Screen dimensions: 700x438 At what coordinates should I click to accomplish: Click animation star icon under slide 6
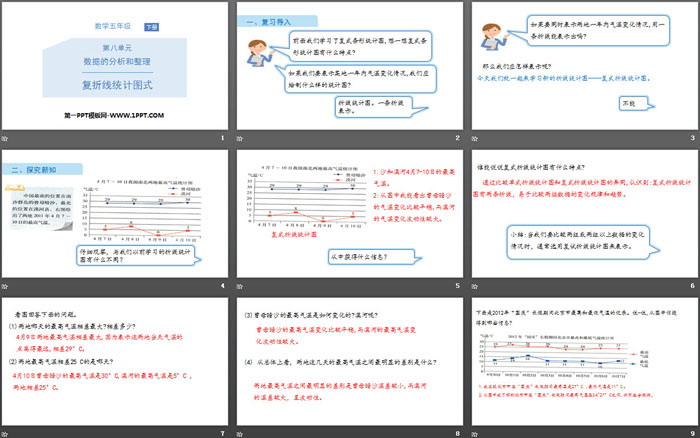(x=473, y=284)
